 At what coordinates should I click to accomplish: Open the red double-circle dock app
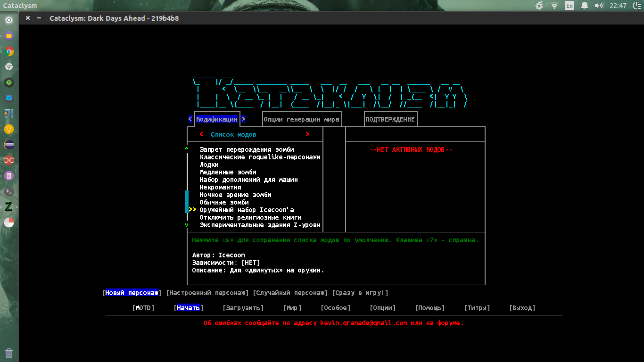pos(9,160)
